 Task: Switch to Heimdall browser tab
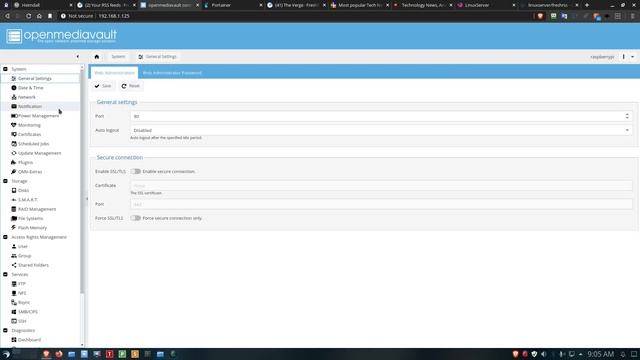[43, 5]
